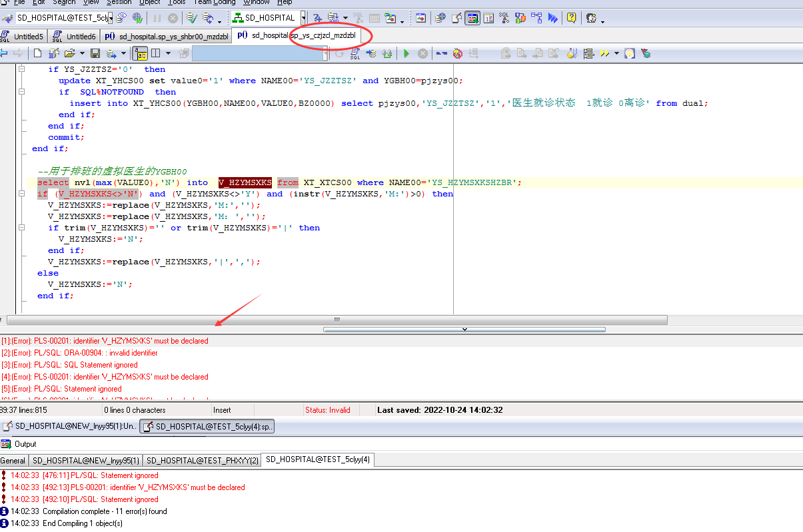Select error [2] ORA-00904 invalid identifier

(79, 353)
